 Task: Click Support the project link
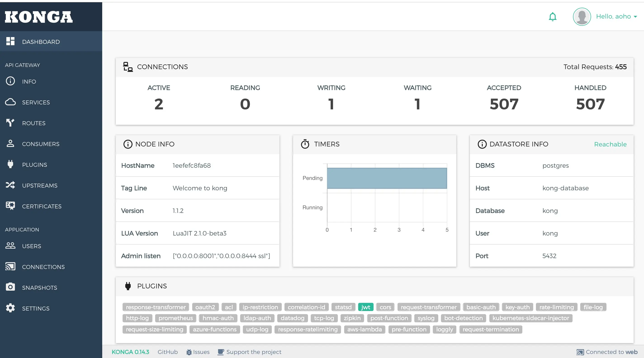pyautogui.click(x=253, y=352)
